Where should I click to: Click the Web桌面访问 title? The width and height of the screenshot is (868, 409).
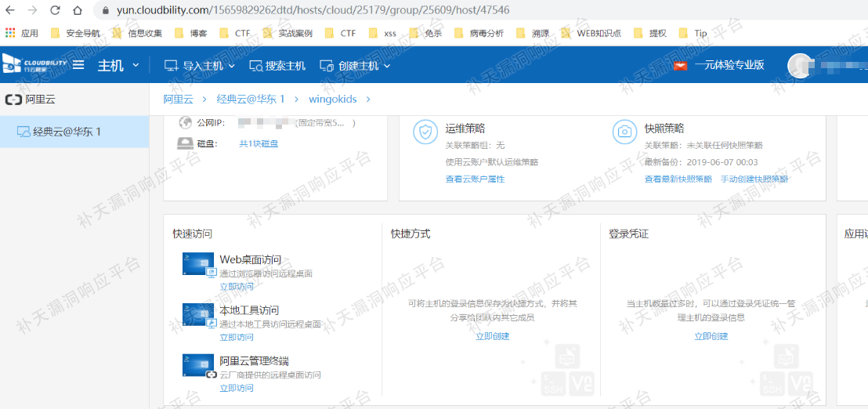pos(251,259)
